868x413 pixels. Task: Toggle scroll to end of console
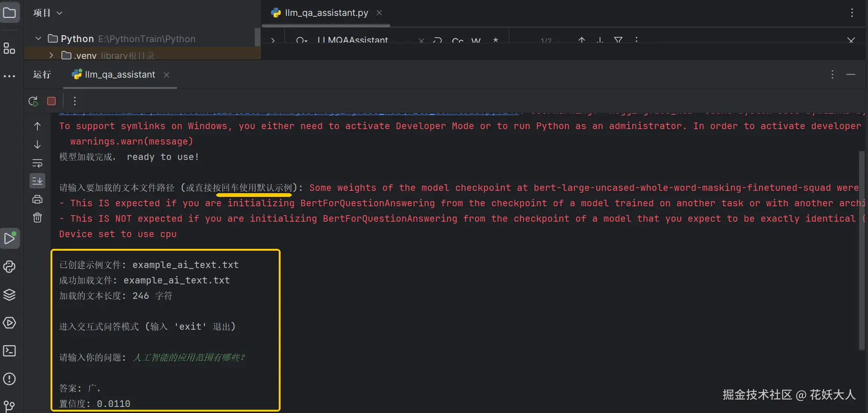point(37,181)
